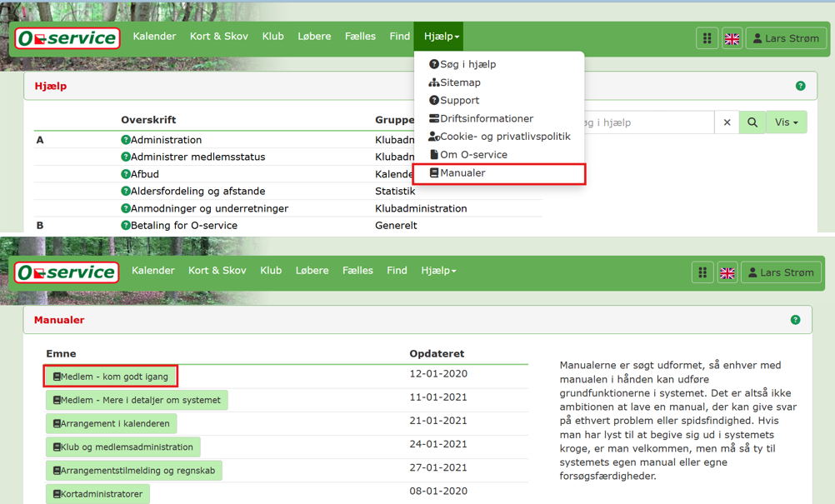Screen dimensions: 835x504
Task: Open Hjælp dropdown in top navigation bar
Action: [441, 36]
